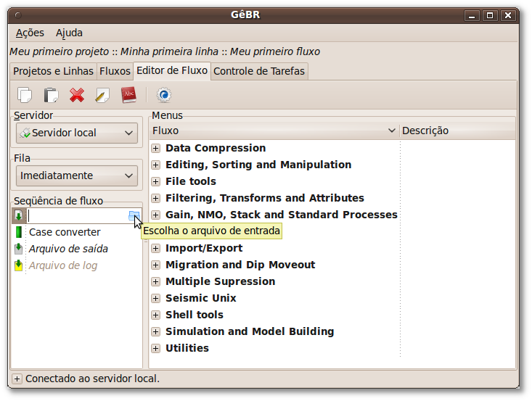Screen dimensions: 532x401
Task: Expand Editing, Sorting and Manipulation category
Action: pyautogui.click(x=156, y=165)
